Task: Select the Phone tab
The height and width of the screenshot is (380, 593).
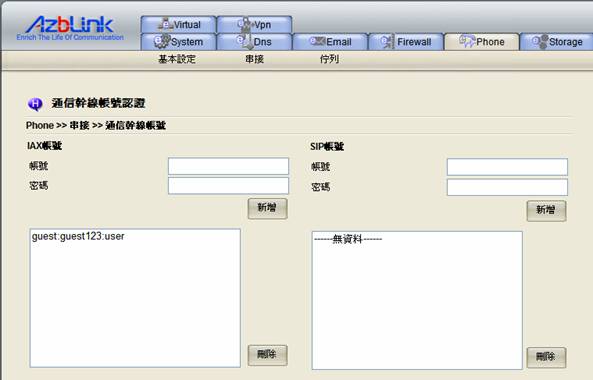Action: [481, 42]
